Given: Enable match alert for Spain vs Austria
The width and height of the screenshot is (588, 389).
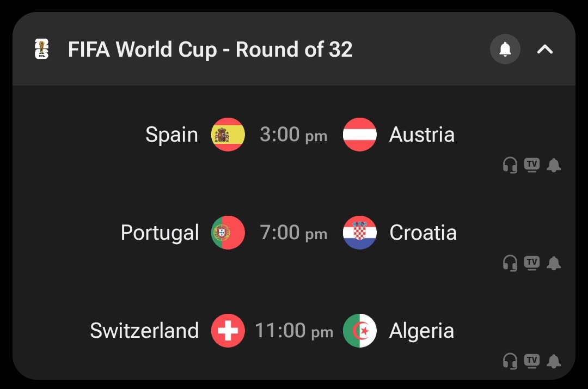Looking at the screenshot, I should tap(554, 165).
